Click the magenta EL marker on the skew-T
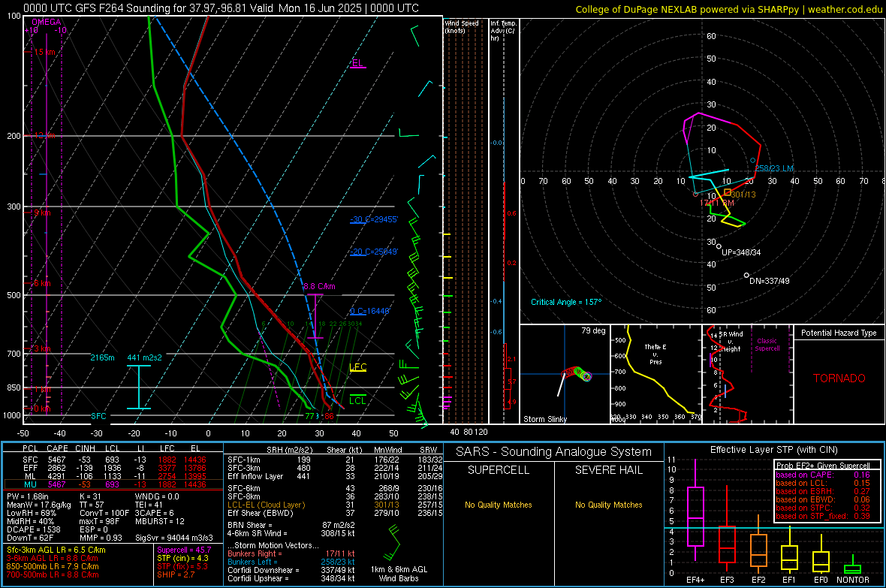The height and width of the screenshot is (588, 886). pos(357,63)
